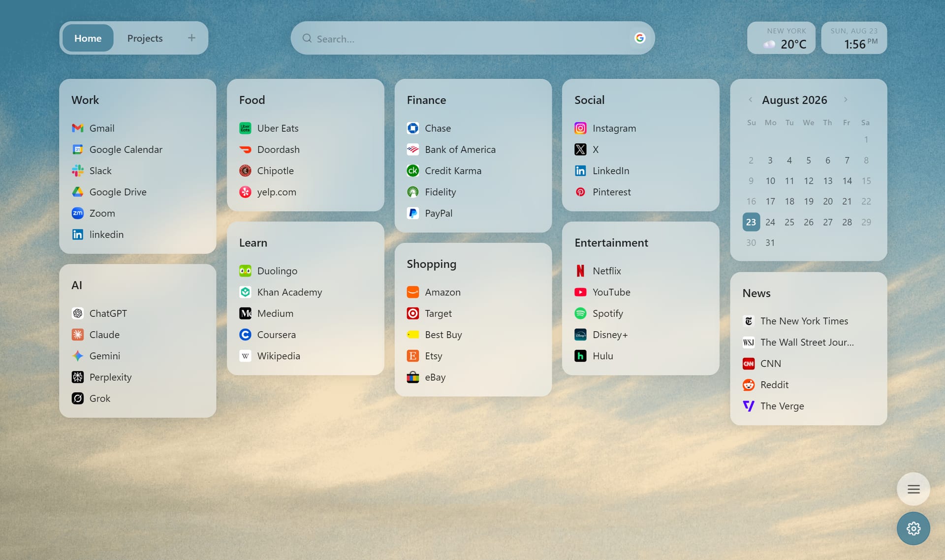Click the Gemini sparkle icon
Image resolution: width=945 pixels, height=560 pixels.
tap(78, 356)
